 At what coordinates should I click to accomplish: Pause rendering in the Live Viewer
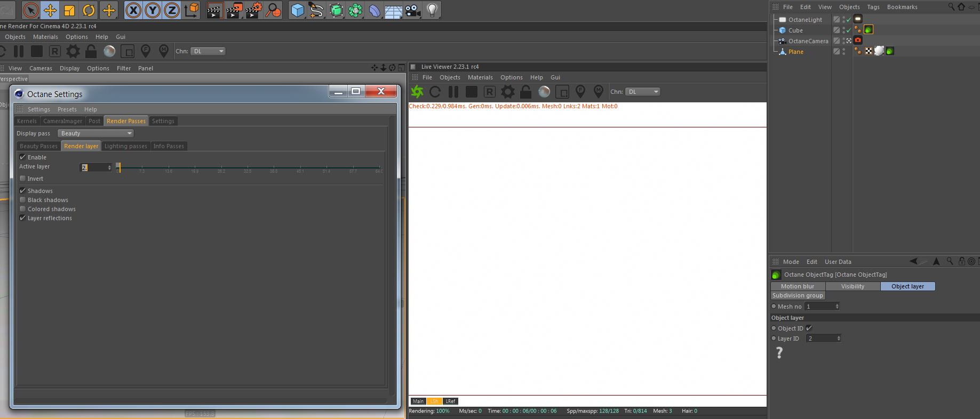click(x=453, y=92)
